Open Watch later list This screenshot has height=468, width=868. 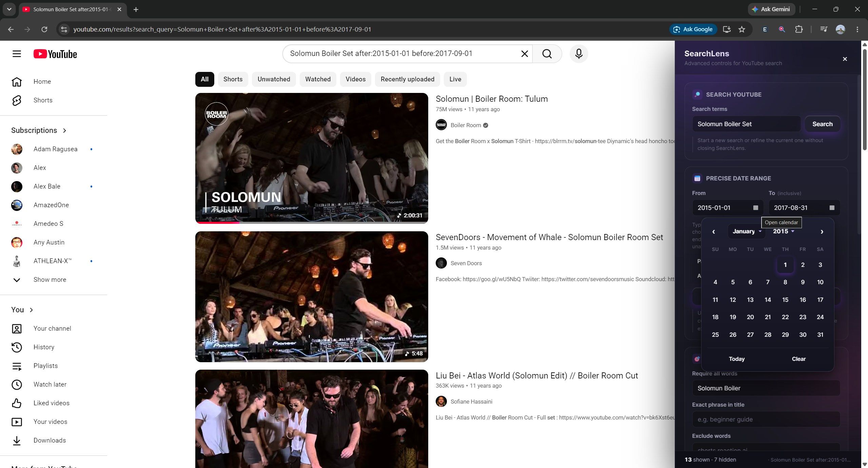[54, 385]
